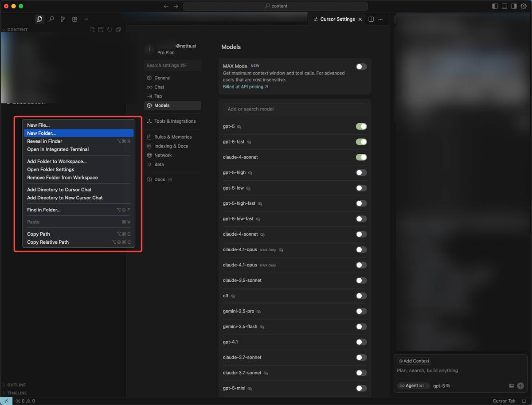Turn off the gpt-5-fast model switch

(361, 142)
